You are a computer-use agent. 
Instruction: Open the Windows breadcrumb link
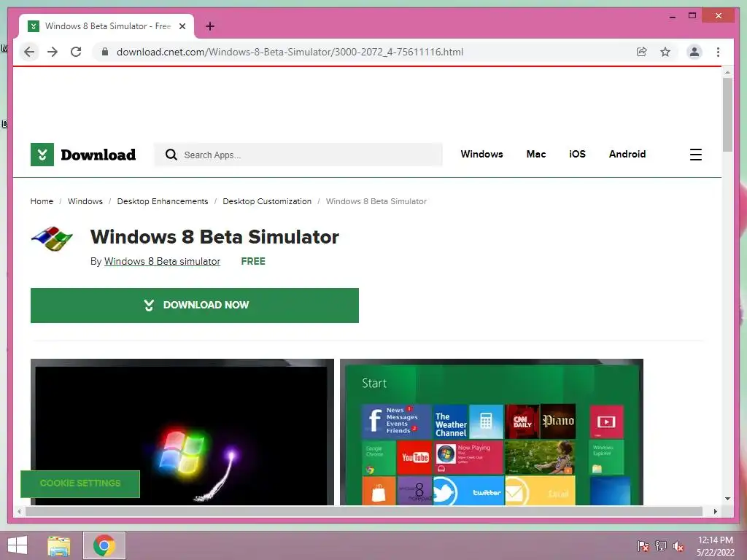85,201
